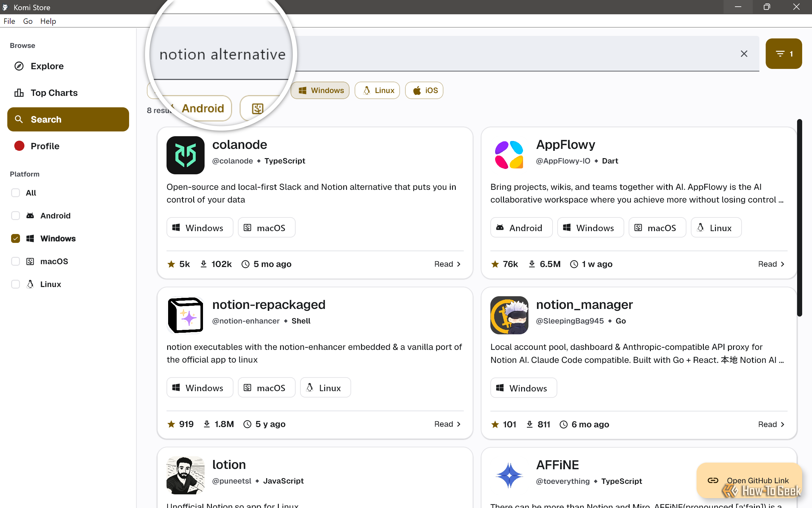The height and width of the screenshot is (508, 812).
Task: Click notion-repackaged's clock updated icon
Action: 247,424
